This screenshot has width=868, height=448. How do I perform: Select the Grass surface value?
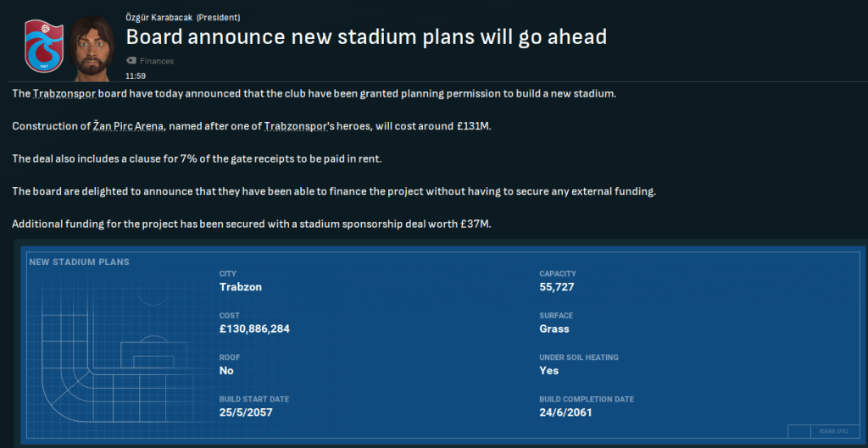coord(554,329)
